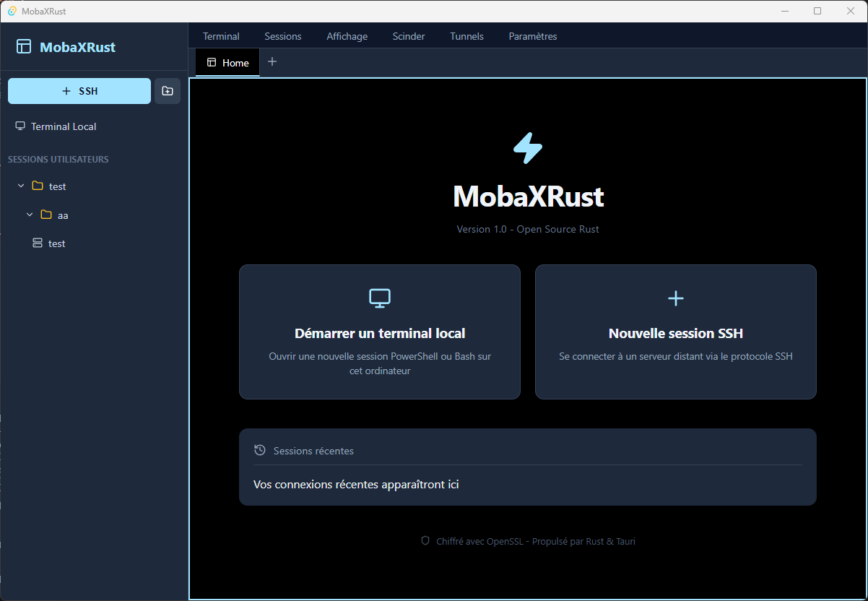The width and height of the screenshot is (868, 601).
Task: Click the MobaXRust title bar app icon
Action: coord(12,11)
